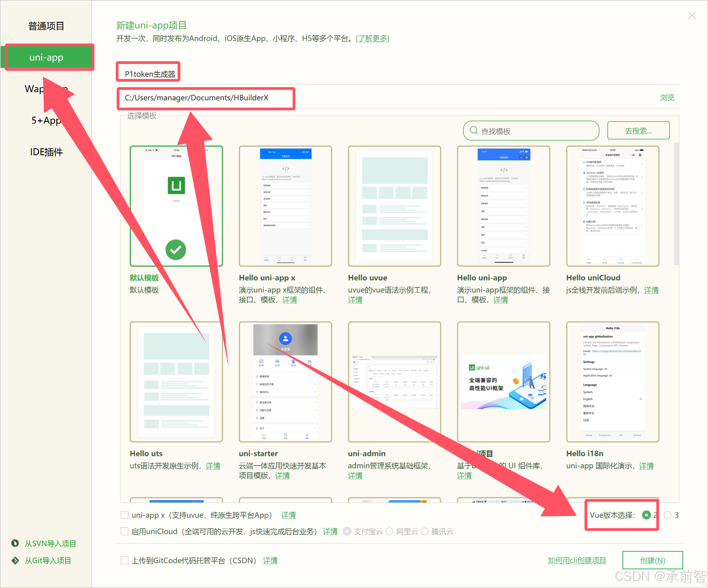
Task: Click the 创建(N) create button
Action: (652, 560)
